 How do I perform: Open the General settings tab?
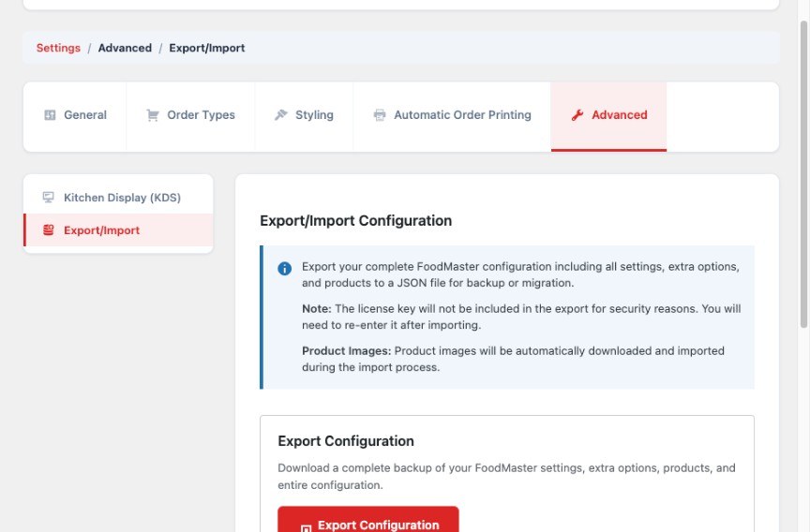[x=75, y=117]
